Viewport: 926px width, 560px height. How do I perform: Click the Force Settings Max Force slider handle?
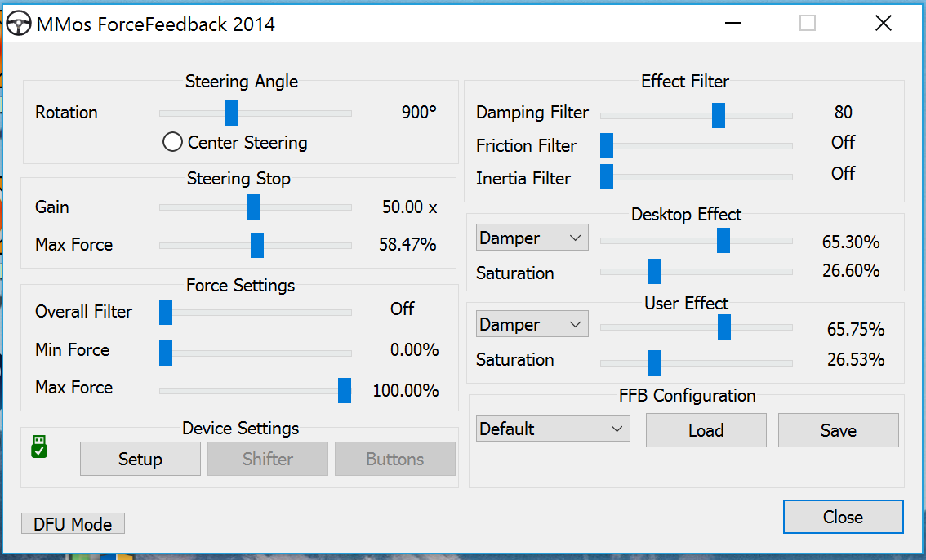(x=345, y=391)
